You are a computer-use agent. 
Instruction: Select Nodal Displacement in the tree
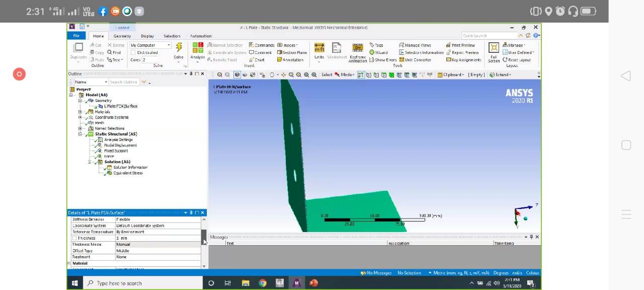pos(120,145)
